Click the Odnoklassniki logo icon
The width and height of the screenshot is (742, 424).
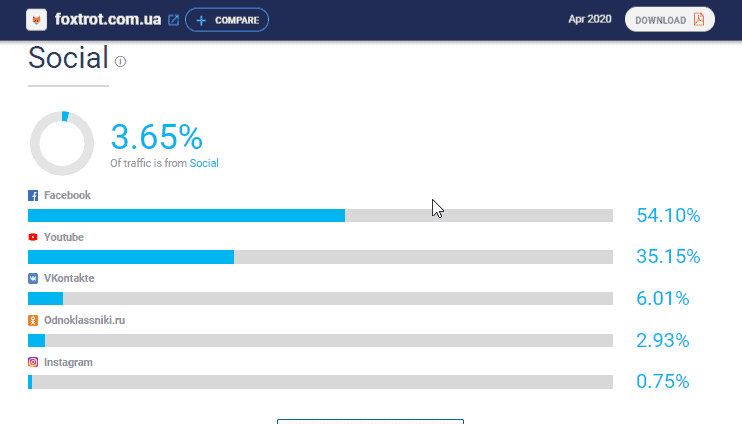pyautogui.click(x=33, y=320)
